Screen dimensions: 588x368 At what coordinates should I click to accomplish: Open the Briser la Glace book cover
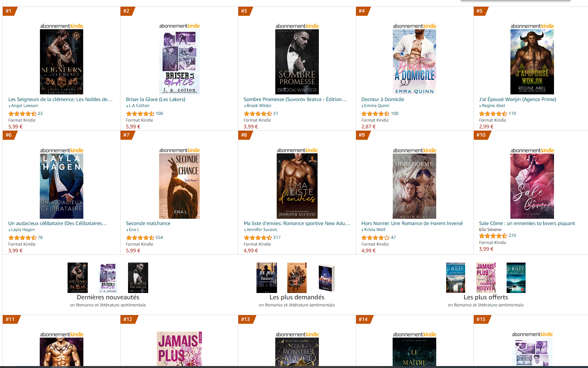(x=179, y=62)
